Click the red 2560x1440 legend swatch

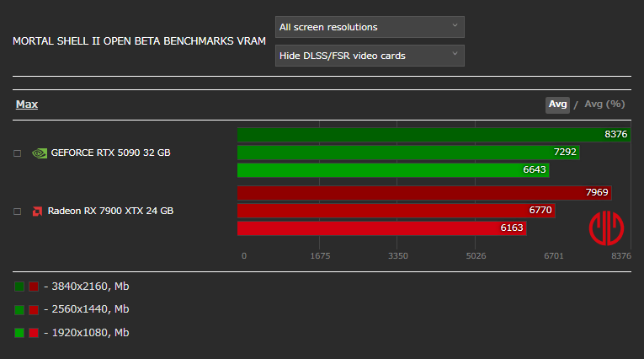34,309
